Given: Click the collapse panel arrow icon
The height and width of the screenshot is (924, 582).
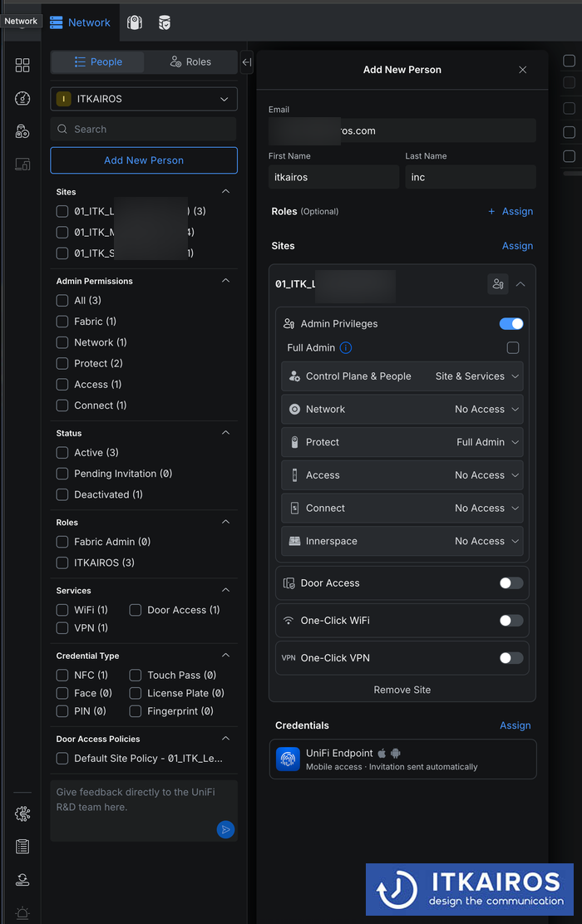Looking at the screenshot, I should point(247,61).
